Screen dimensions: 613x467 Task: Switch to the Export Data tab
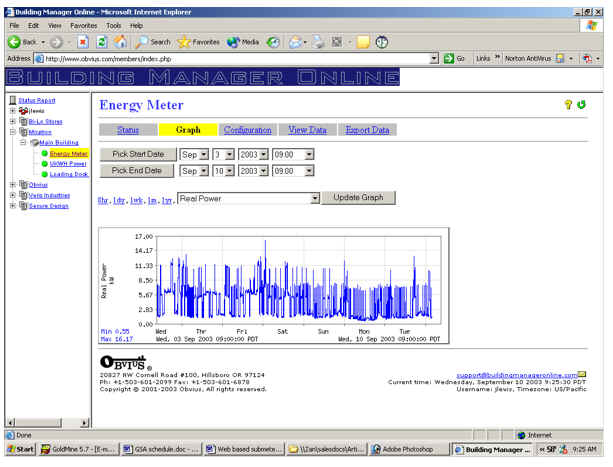tap(367, 130)
